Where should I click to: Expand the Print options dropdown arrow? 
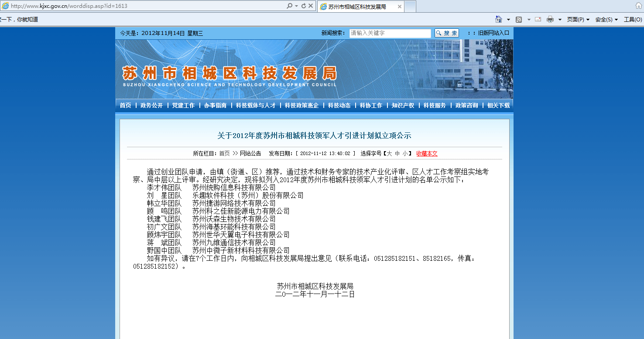point(560,20)
